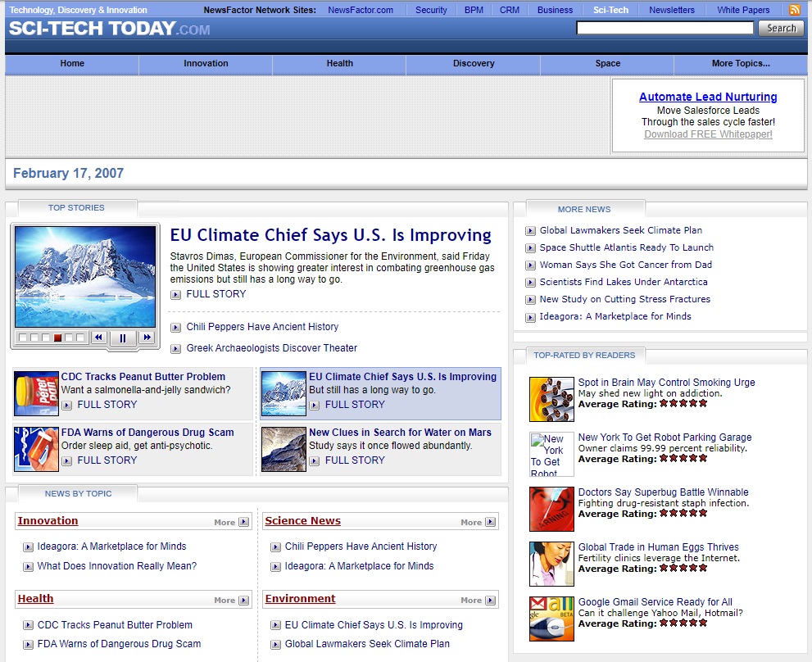Viewport: 812px width, 662px height.
Task: Click arrow icon beside Chili Peppers in Science News
Action: [275, 547]
